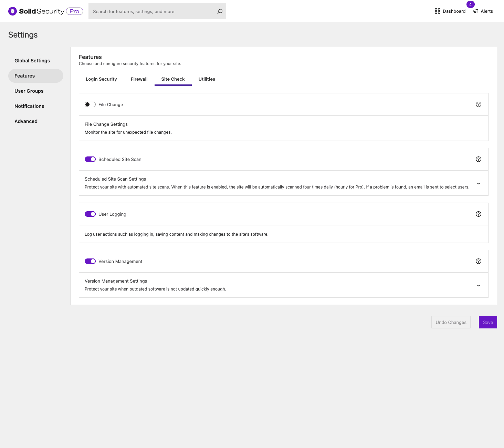Click the Pro badge next to logo
The image size is (504, 448).
(x=74, y=11)
